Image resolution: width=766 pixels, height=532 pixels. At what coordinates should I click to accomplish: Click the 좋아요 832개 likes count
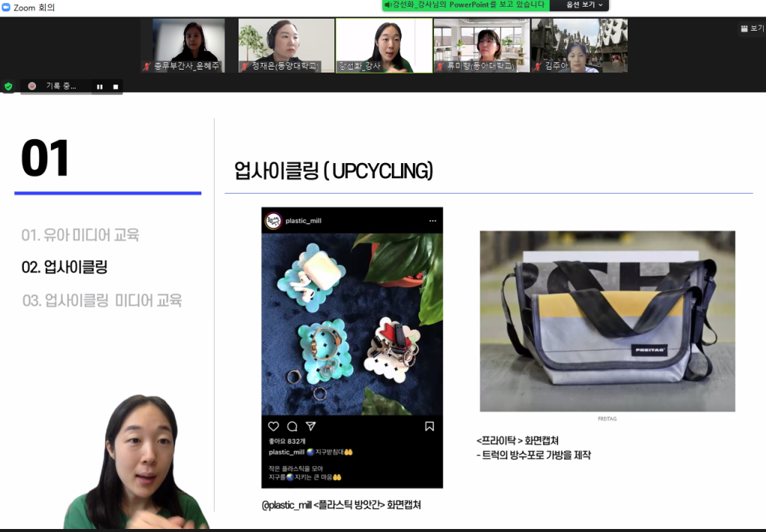pos(287,441)
